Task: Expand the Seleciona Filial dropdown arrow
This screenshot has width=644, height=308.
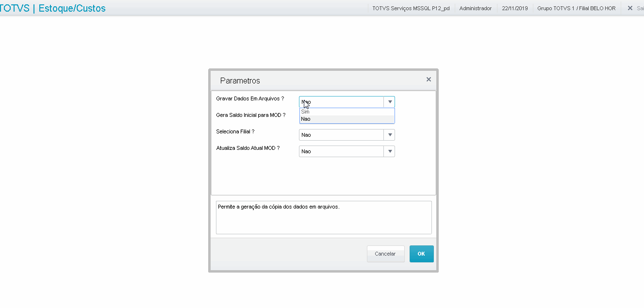Action: pos(389,135)
